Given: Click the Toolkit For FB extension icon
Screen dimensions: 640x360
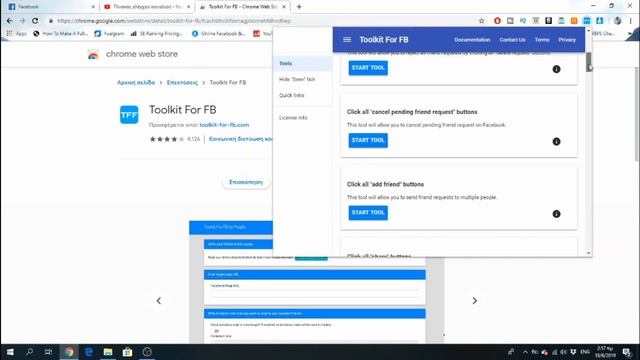Looking at the screenshot, I should (x=587, y=21).
